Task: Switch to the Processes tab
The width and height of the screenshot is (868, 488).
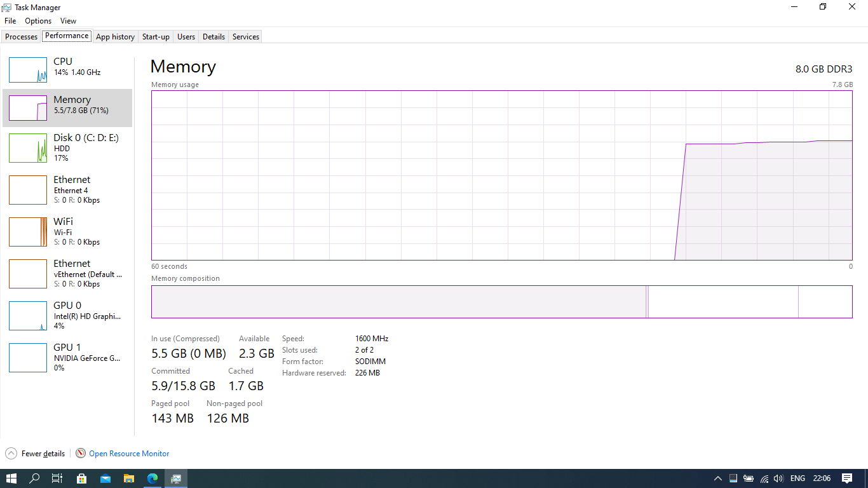Action: (x=21, y=36)
